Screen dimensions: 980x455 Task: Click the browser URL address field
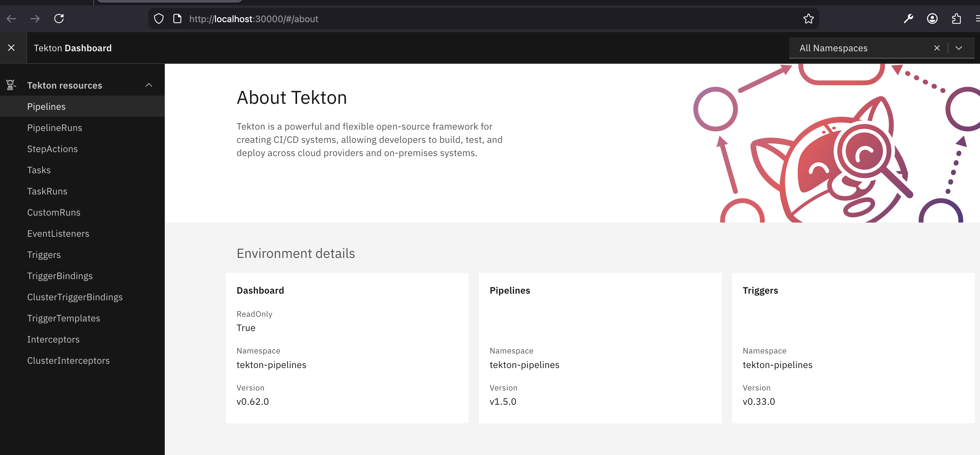457,19
